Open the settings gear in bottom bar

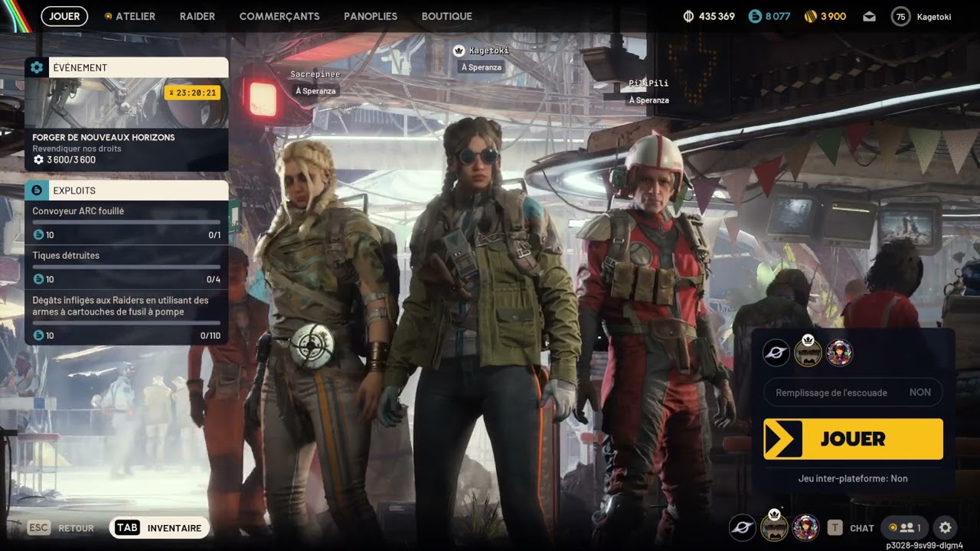946,527
